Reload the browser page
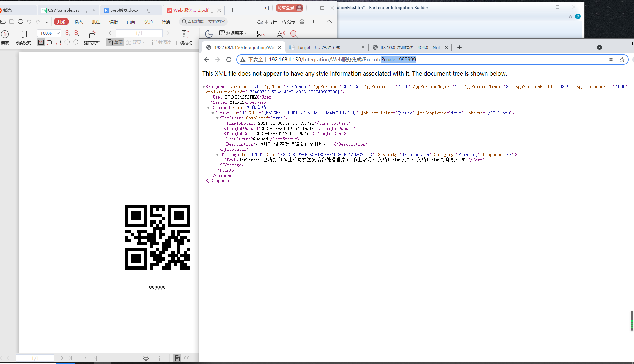 click(x=229, y=60)
